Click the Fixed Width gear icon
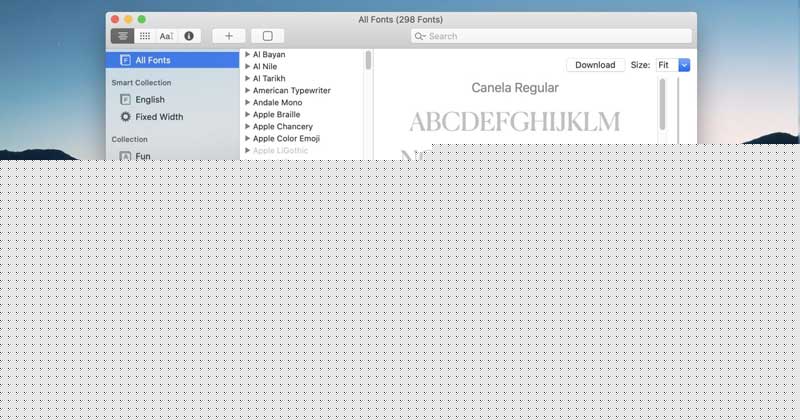The image size is (800, 420). tap(125, 117)
